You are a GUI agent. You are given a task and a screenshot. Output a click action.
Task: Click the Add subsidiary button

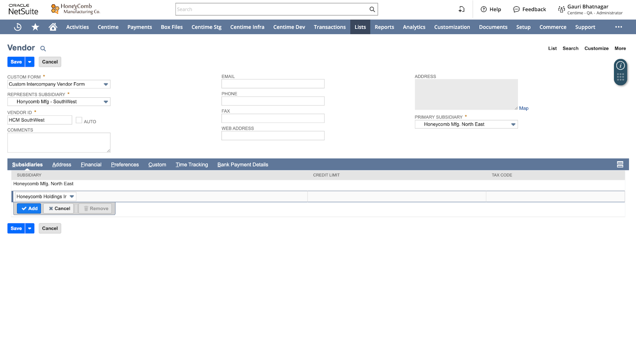click(x=29, y=209)
